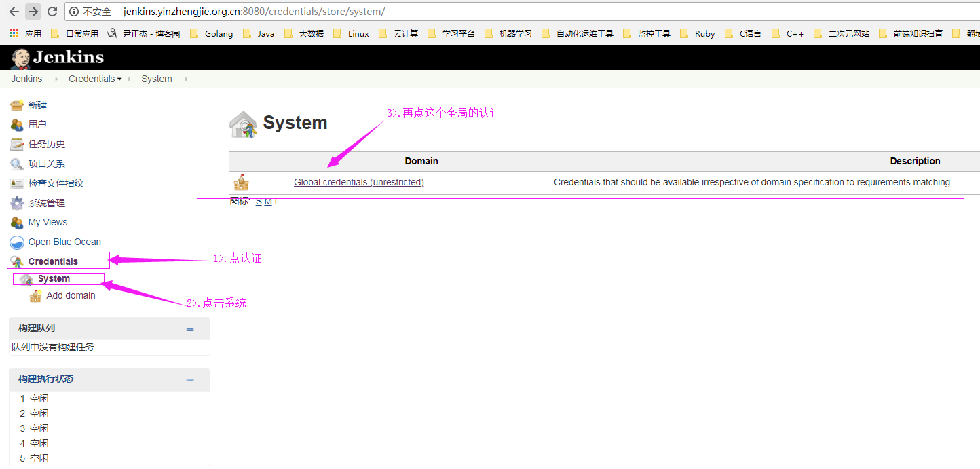Open the 前端知识扫盲 bookmark folder
The image size is (980, 469).
911,33
